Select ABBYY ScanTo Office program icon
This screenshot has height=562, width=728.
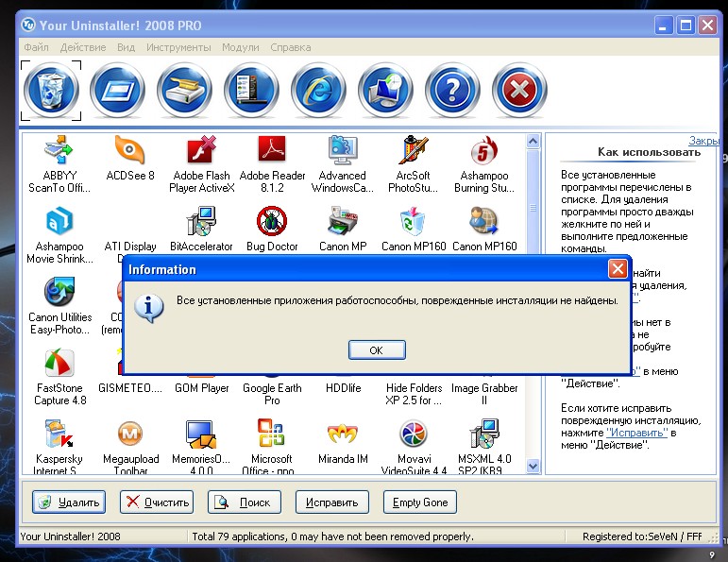point(59,149)
